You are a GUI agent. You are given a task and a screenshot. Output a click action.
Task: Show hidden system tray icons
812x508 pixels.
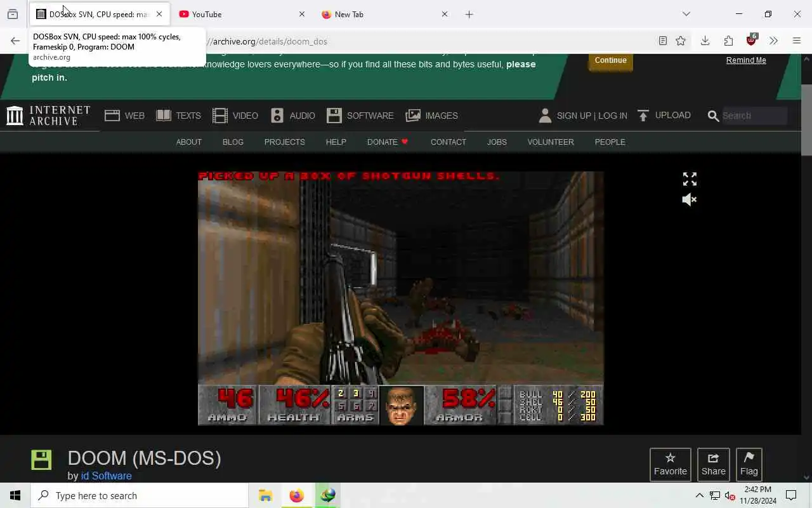coord(700,495)
